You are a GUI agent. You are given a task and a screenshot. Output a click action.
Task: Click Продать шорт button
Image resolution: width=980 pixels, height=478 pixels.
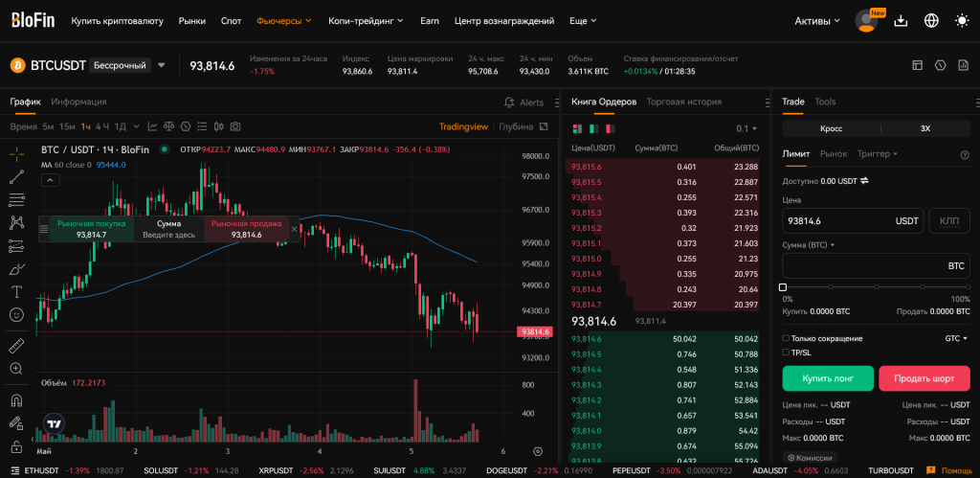[x=924, y=378]
